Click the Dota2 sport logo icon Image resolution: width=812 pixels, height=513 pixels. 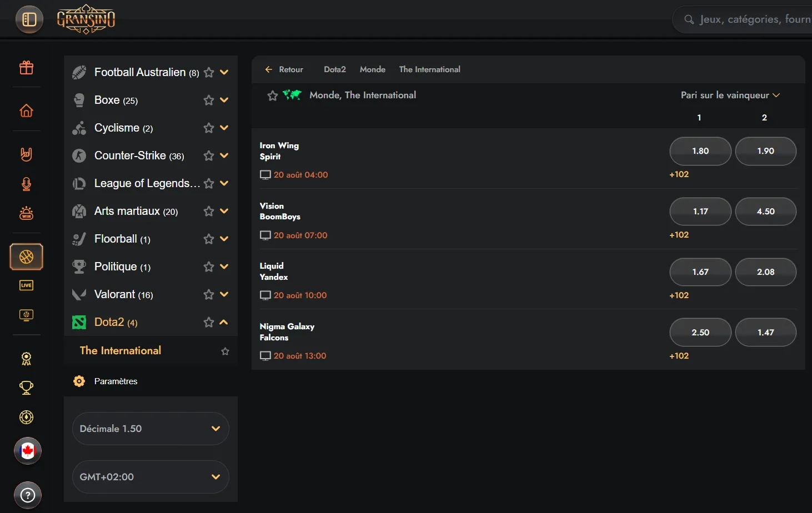pos(79,322)
